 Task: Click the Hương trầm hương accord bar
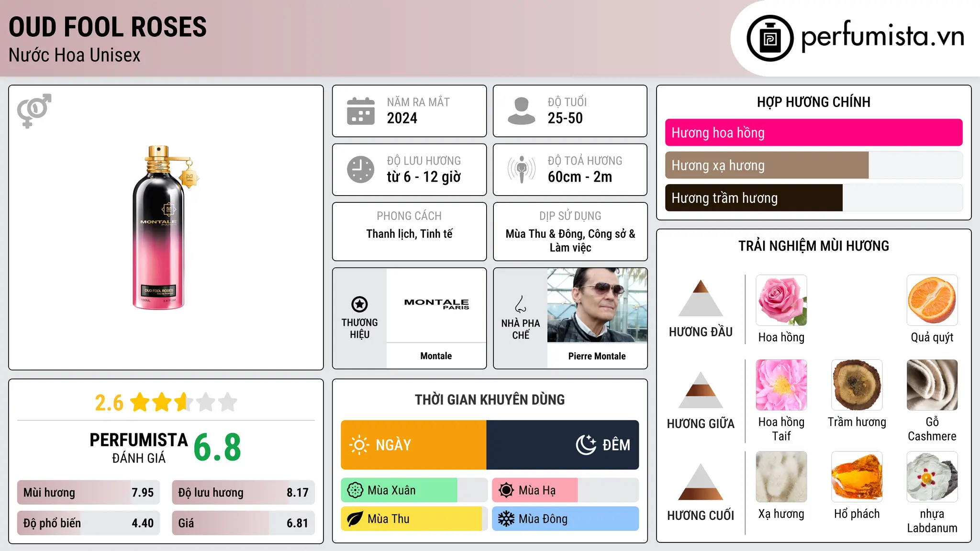point(814,198)
